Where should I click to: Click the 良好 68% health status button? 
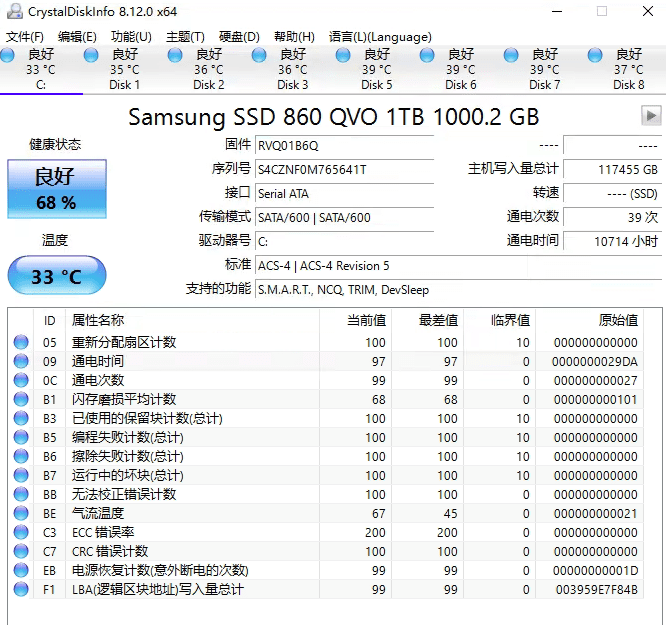pyautogui.click(x=56, y=189)
